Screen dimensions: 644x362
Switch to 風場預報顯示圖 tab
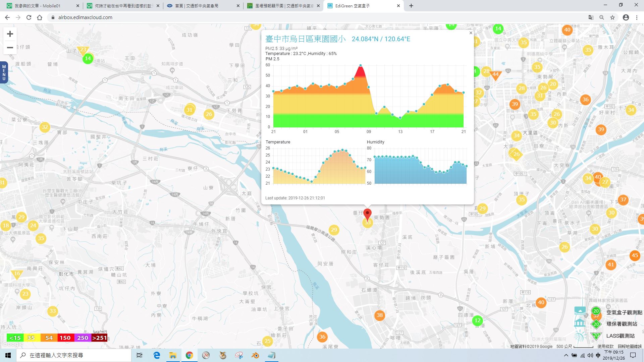[283, 6]
